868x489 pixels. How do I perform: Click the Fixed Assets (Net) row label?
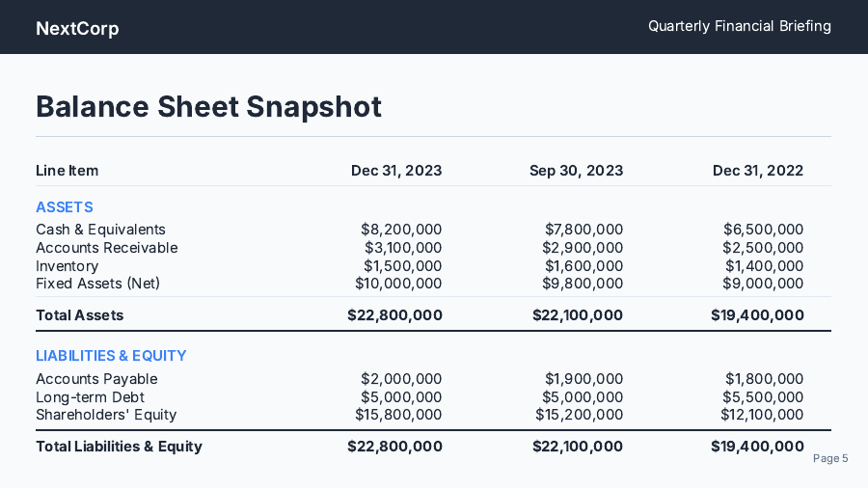coord(97,284)
